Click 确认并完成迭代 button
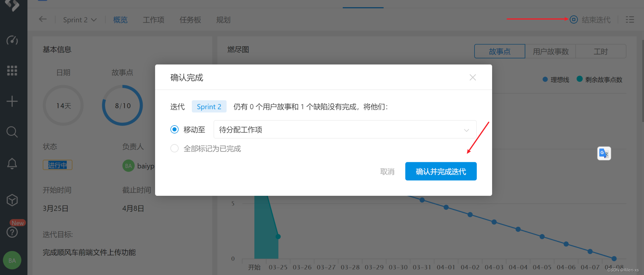Viewport: 644px width, 275px height. coord(441,172)
